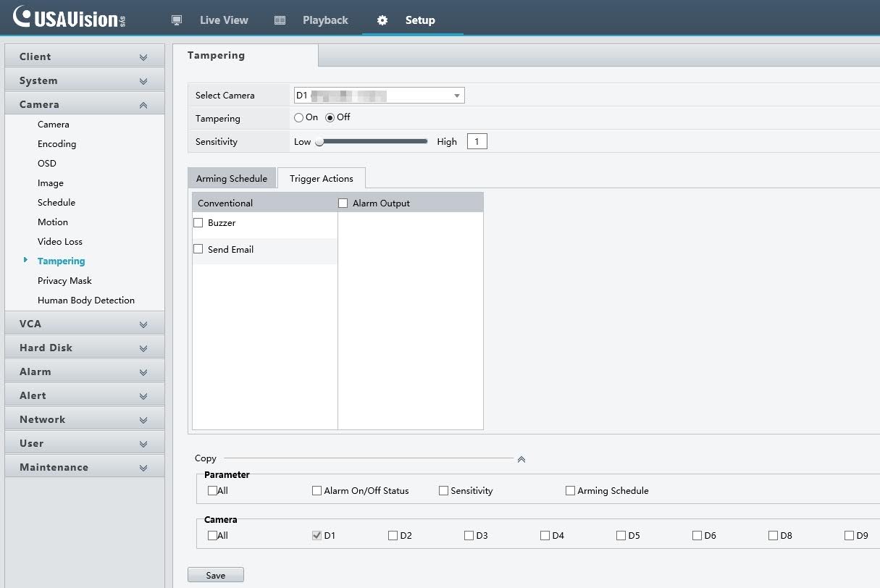Viewport: 880px width, 588px height.
Task: Expand the Hard Disk section
Action: (x=85, y=348)
